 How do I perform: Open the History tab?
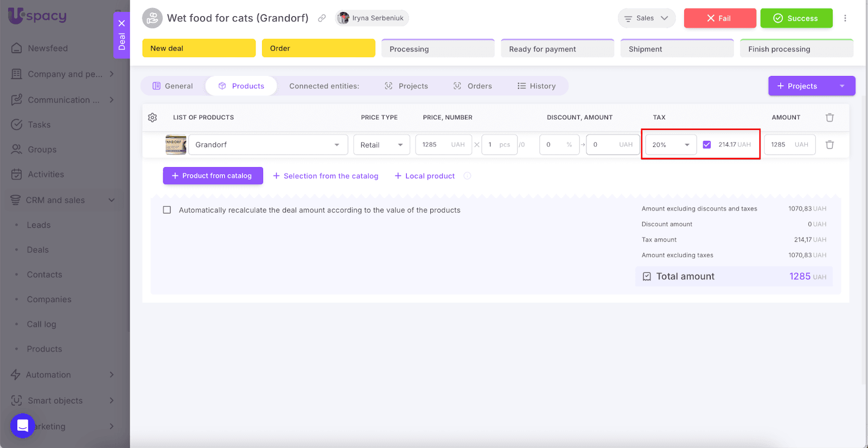tap(537, 86)
